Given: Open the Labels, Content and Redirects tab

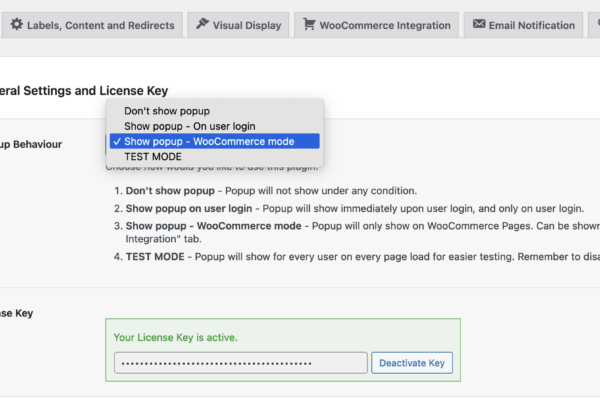Looking at the screenshot, I should point(92,25).
